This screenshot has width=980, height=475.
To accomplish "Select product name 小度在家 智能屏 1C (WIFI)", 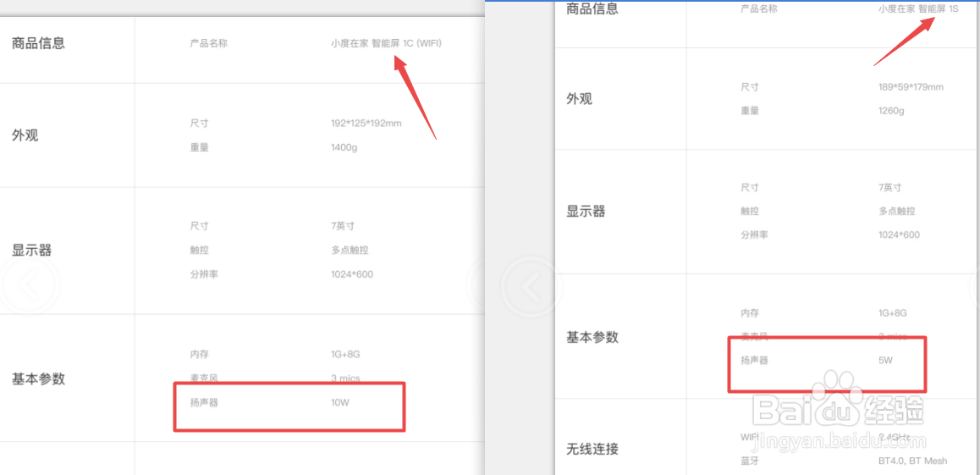I will click(386, 43).
